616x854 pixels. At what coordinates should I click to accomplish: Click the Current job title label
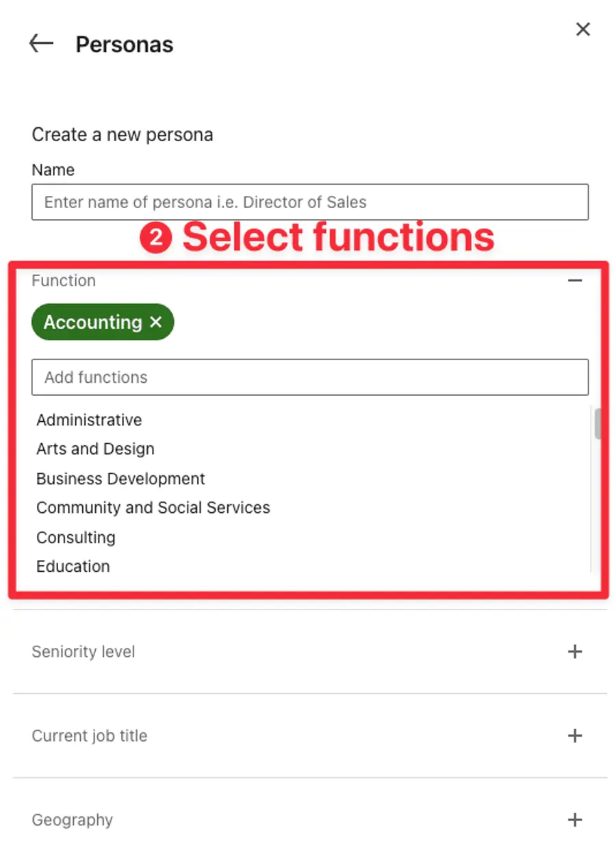pos(89,736)
